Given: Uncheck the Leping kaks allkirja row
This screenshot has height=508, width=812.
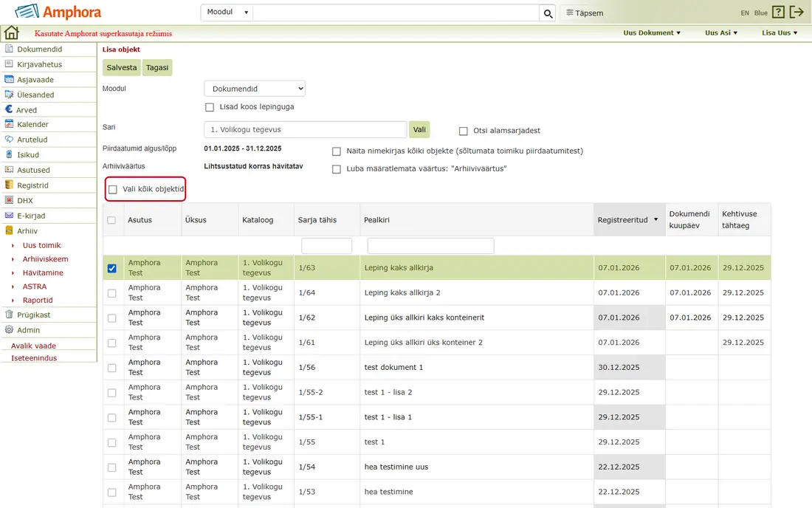Looking at the screenshot, I should click(112, 268).
